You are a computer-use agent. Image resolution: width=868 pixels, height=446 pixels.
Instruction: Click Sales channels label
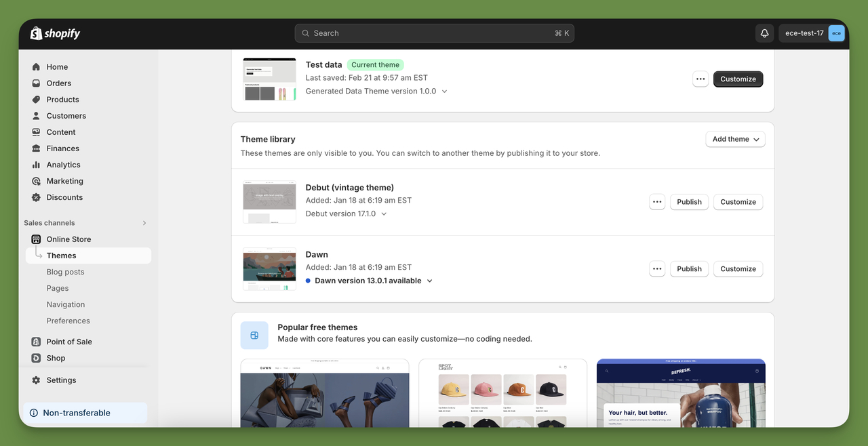(50, 223)
